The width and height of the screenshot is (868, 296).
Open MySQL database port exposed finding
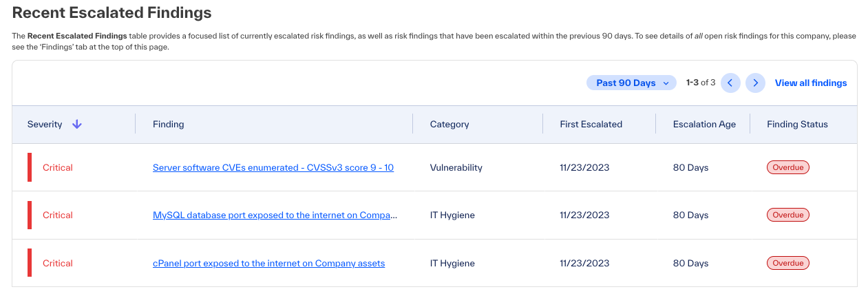pos(275,215)
